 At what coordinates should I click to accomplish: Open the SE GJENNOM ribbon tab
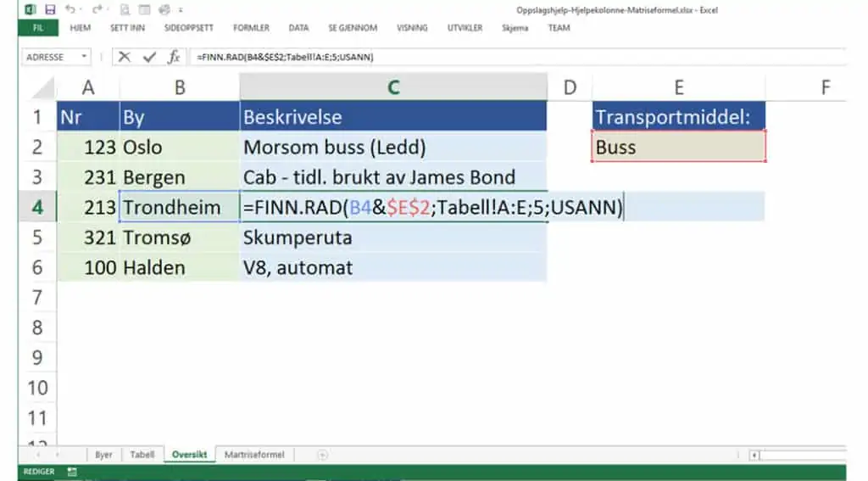click(353, 28)
